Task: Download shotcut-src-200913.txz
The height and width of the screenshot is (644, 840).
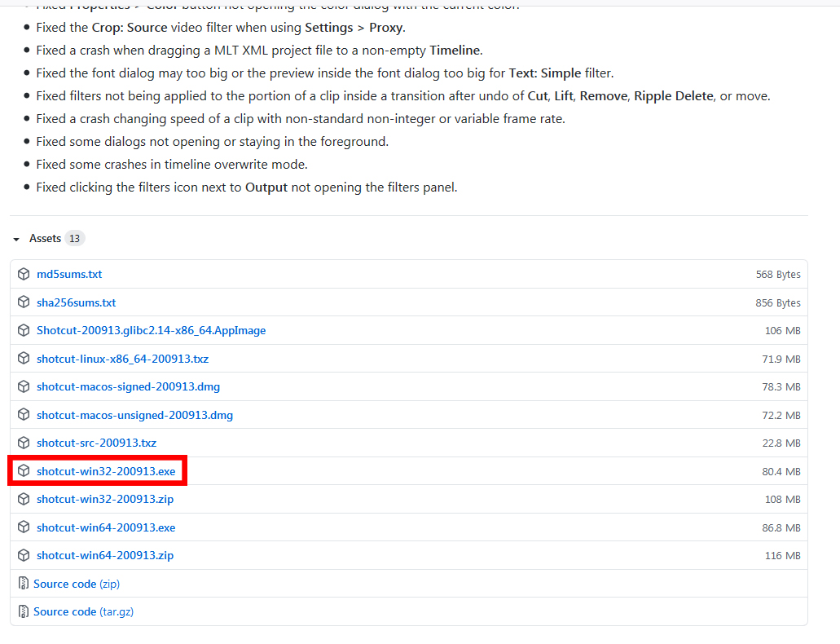Action: 96,443
